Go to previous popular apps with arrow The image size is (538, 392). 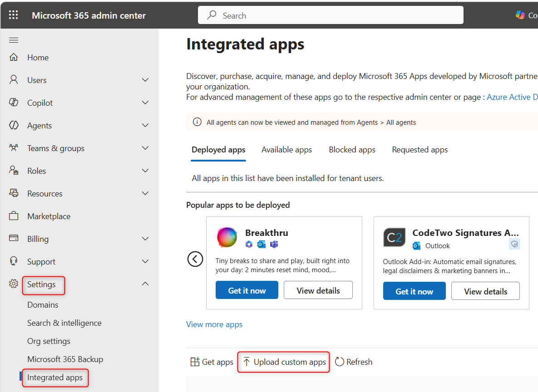195,259
